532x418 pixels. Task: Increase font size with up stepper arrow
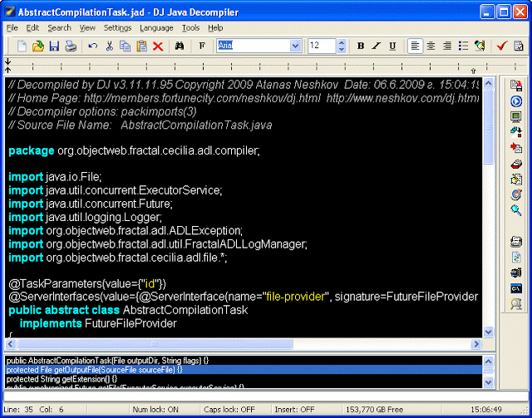pyautogui.click(x=342, y=42)
